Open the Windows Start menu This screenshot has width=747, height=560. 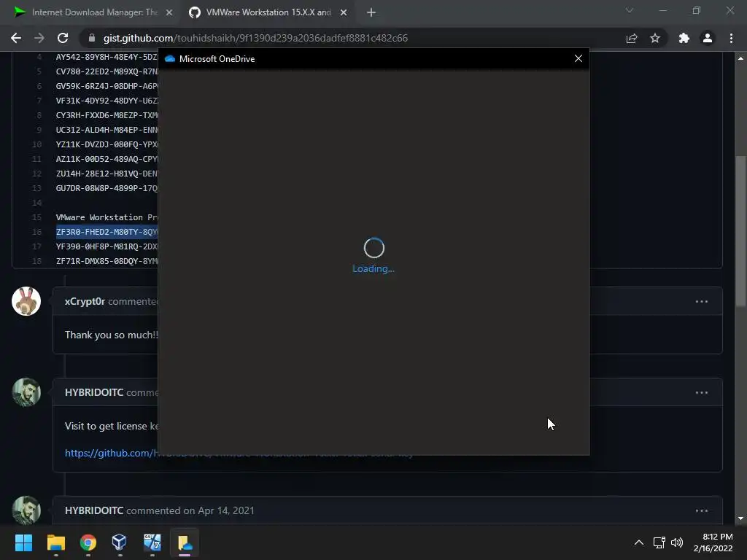click(x=23, y=542)
